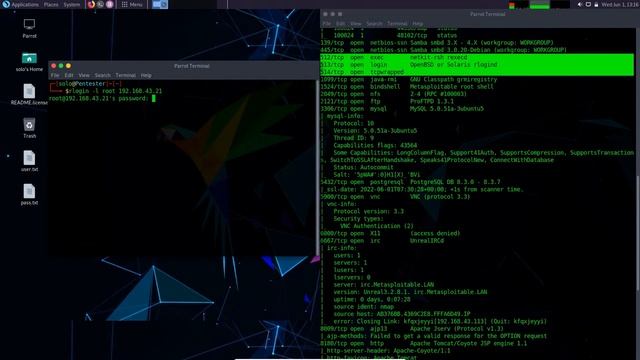Open Help menu in right terminal window
This screenshot has height=360, width=640.
pos(418,24)
